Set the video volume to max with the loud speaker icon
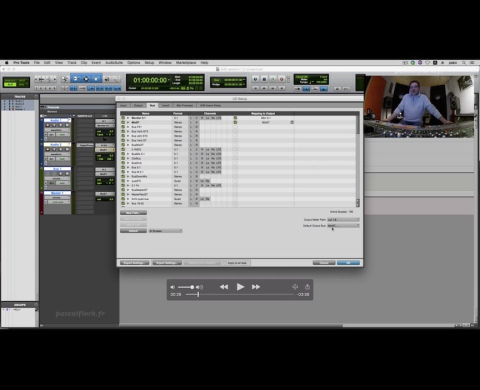Image resolution: width=480 pixels, height=390 pixels. [199, 287]
